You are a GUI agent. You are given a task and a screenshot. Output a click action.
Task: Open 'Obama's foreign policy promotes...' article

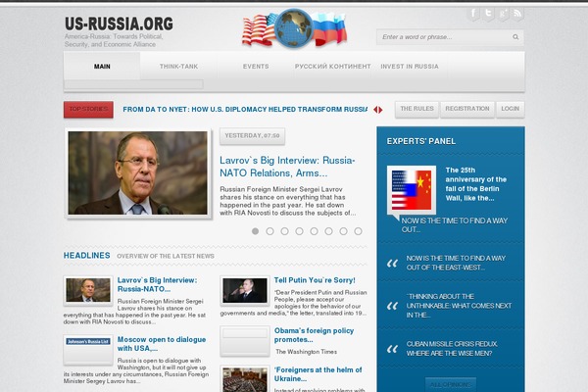click(x=314, y=335)
